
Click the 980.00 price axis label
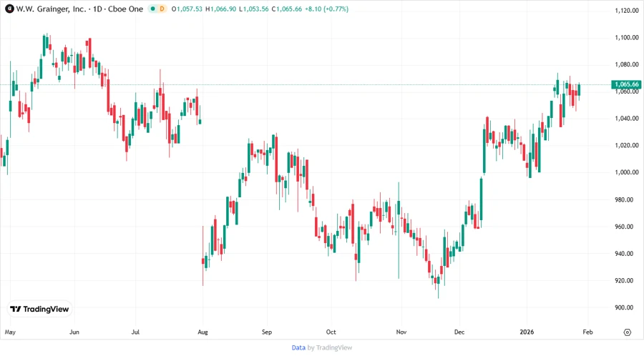624,199
